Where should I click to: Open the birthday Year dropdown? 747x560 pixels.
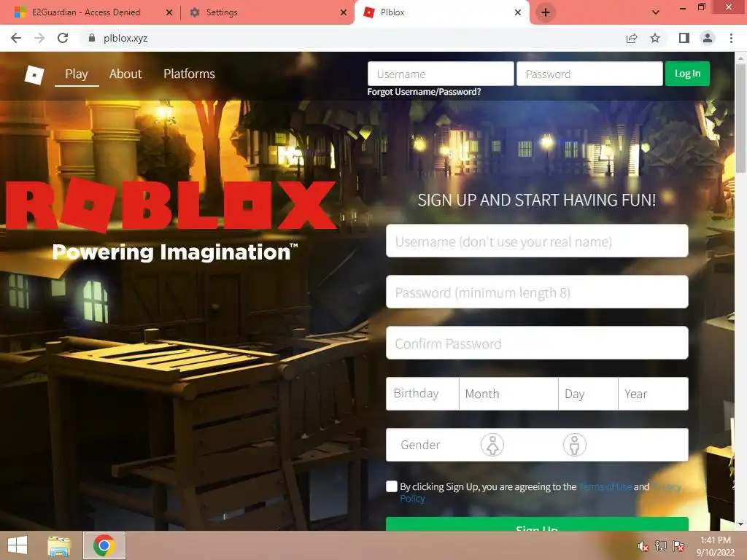[653, 394]
